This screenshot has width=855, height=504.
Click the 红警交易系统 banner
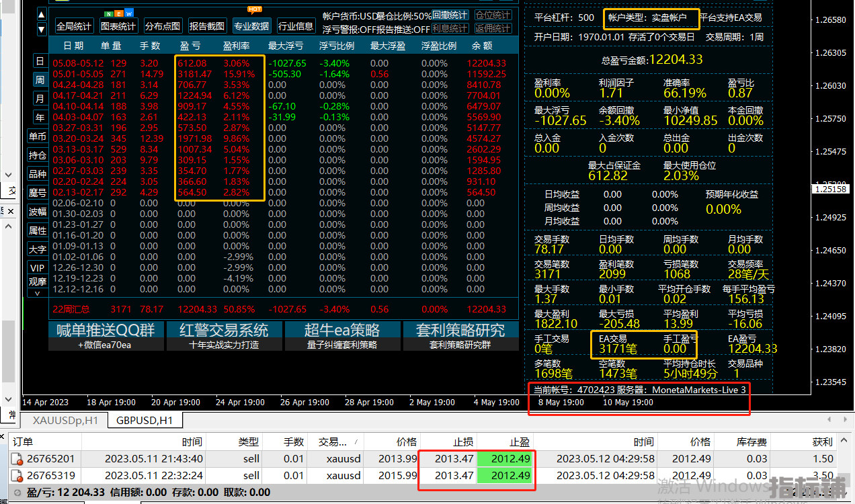click(x=224, y=330)
